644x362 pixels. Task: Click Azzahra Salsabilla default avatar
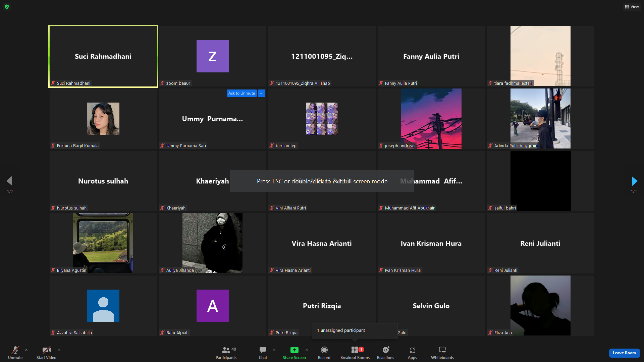(x=103, y=306)
